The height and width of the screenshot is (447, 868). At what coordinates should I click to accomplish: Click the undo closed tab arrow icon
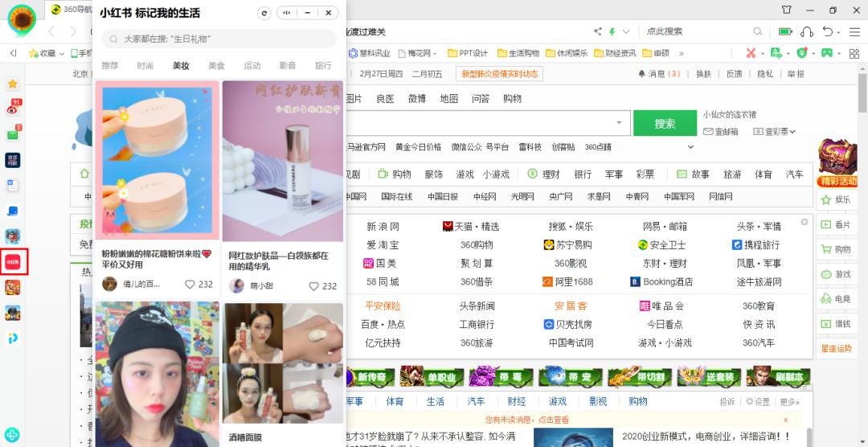click(x=828, y=31)
